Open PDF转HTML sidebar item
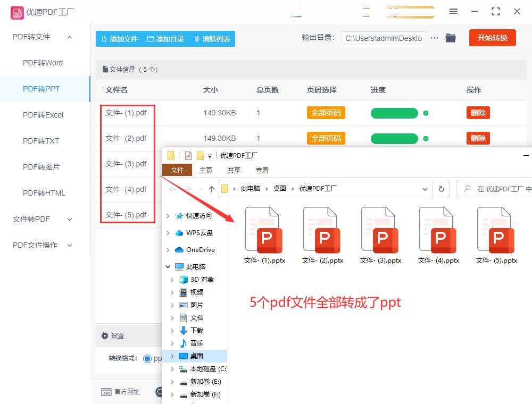The image size is (532, 404). (x=44, y=193)
